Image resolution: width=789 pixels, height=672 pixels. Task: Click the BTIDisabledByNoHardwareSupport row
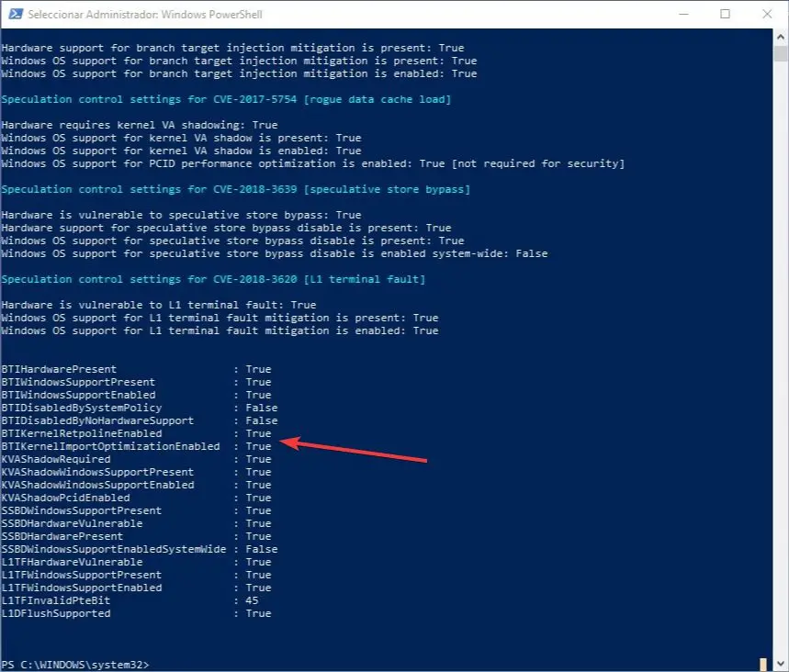point(140,420)
